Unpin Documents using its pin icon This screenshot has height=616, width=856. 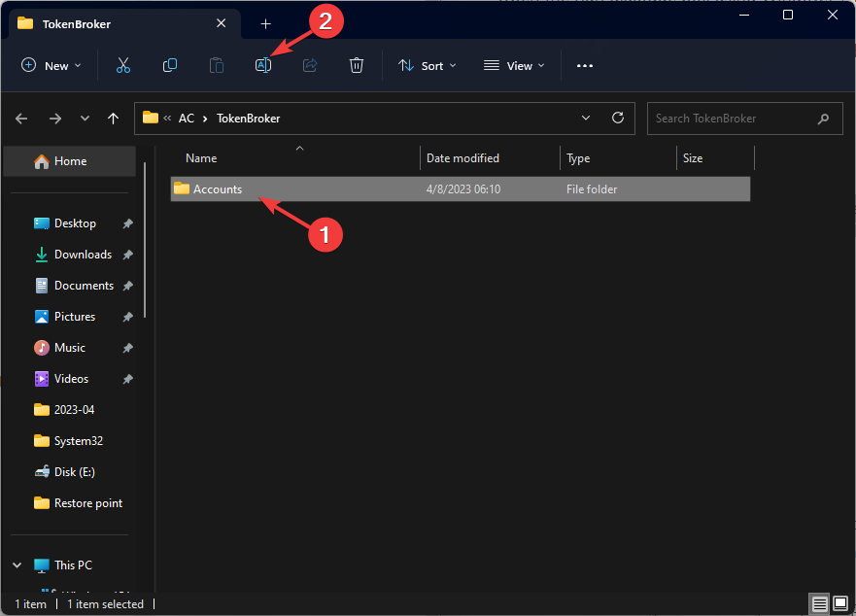pyautogui.click(x=127, y=286)
